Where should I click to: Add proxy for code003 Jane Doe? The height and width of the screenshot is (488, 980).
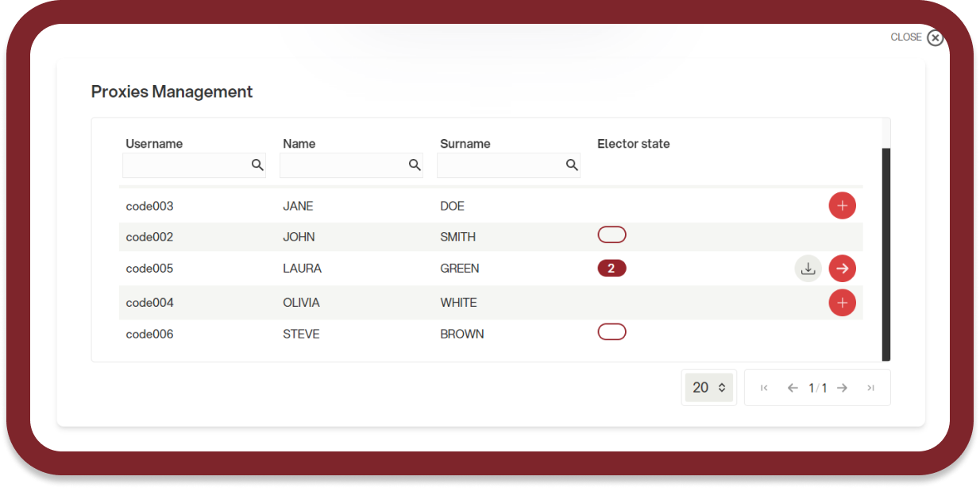pyautogui.click(x=843, y=206)
